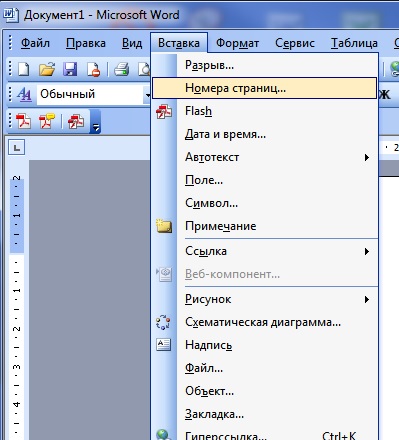Select Символ... menu entry
Screen dimensions: 399x440
coord(264,203)
